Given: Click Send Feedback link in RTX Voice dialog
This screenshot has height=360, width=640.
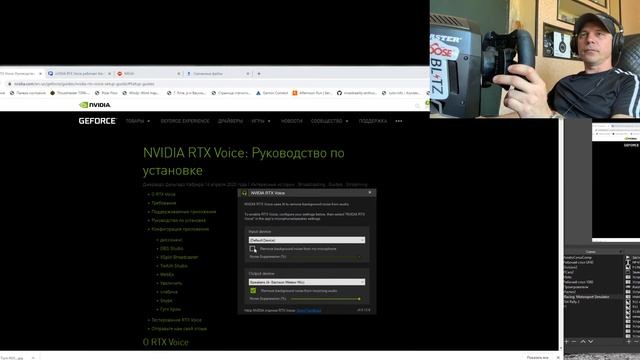Looking at the screenshot, I should [309, 311].
